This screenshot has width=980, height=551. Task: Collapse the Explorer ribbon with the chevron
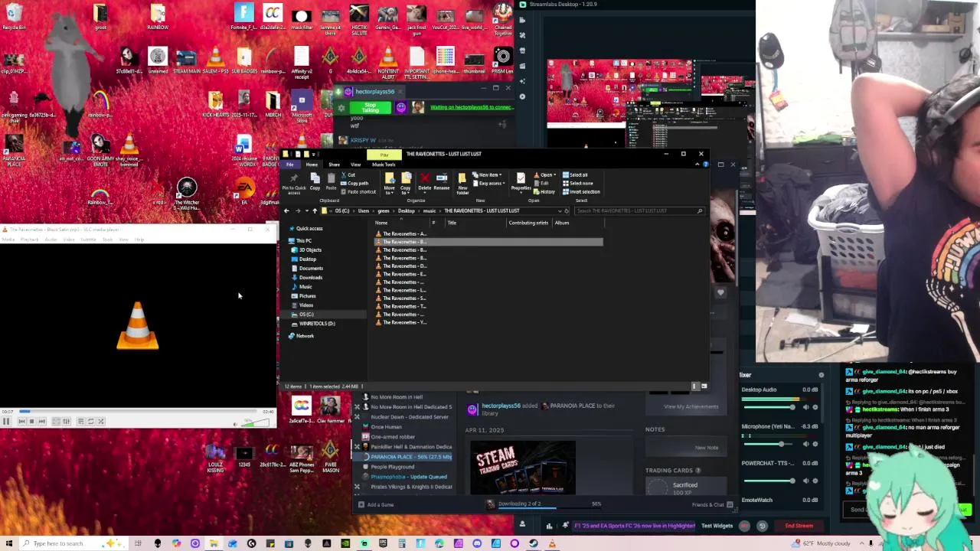(697, 164)
